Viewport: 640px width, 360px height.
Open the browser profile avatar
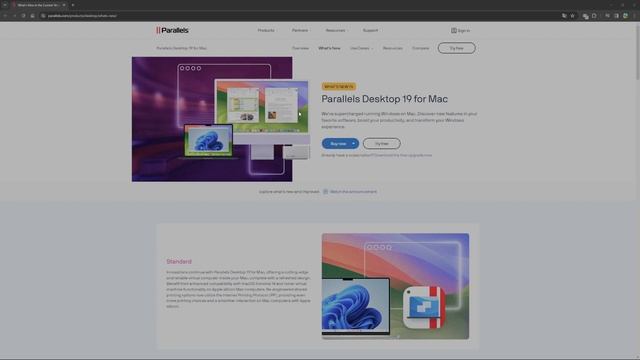click(625, 16)
